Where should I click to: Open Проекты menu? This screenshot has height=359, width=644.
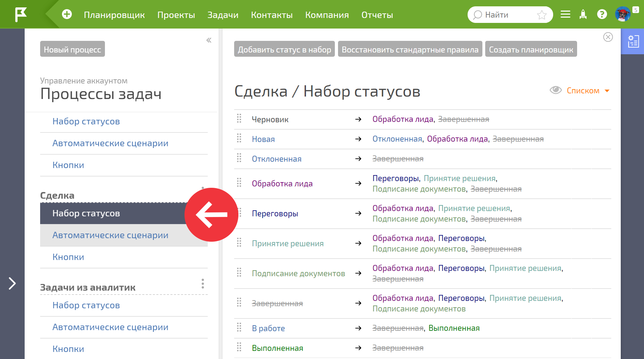(x=176, y=15)
